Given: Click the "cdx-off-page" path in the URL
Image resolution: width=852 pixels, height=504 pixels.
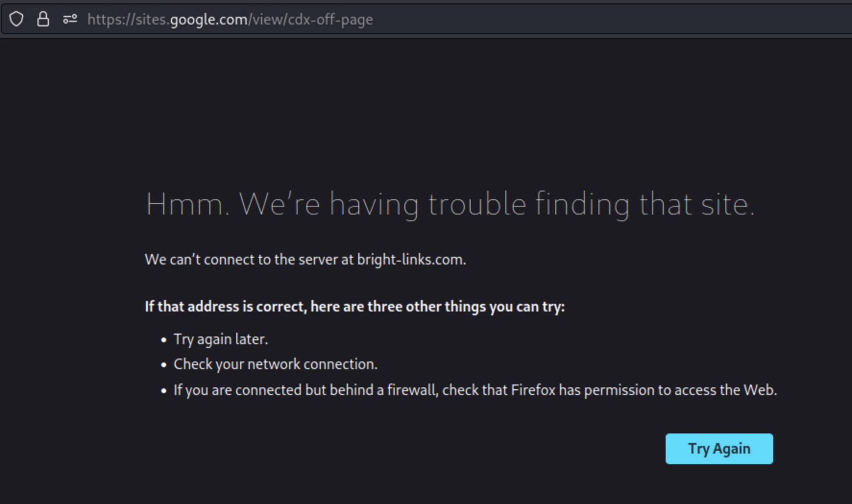Looking at the screenshot, I should point(330,20).
